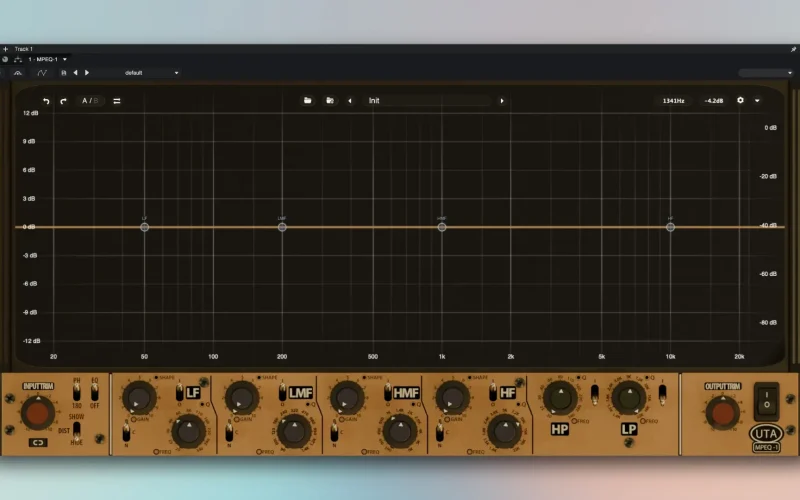
Task: Flip the HF C/N switch
Action: [439, 433]
